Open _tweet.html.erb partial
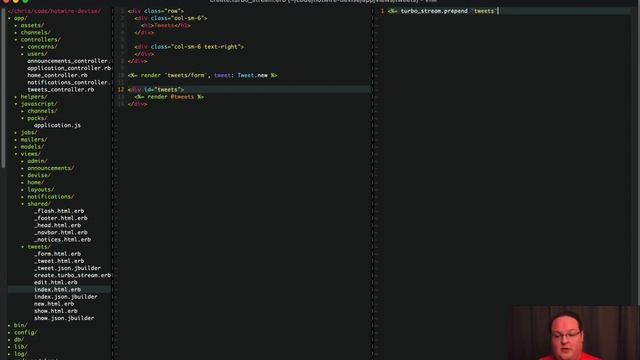The width and height of the screenshot is (640, 360). (59, 261)
